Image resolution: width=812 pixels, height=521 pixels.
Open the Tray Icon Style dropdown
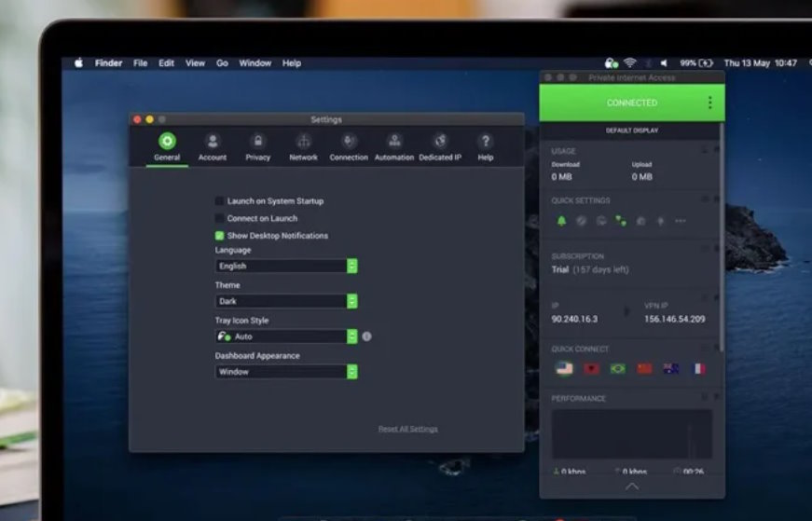tap(286, 336)
